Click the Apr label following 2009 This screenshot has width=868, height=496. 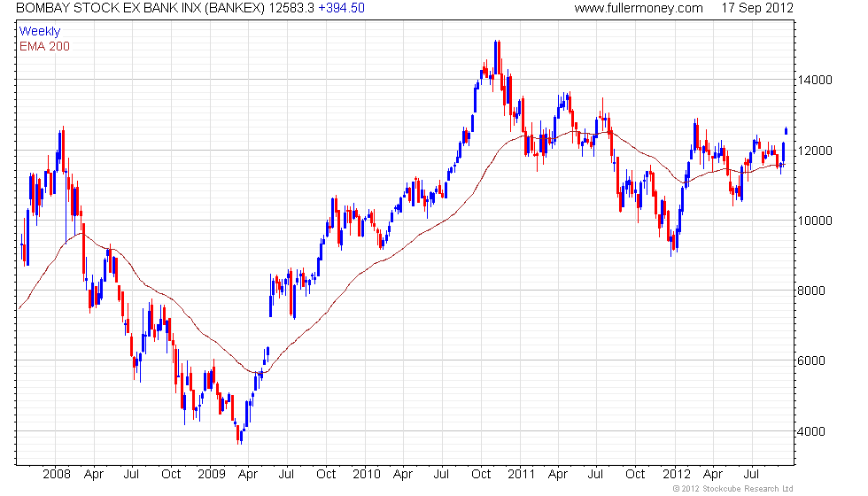[248, 475]
